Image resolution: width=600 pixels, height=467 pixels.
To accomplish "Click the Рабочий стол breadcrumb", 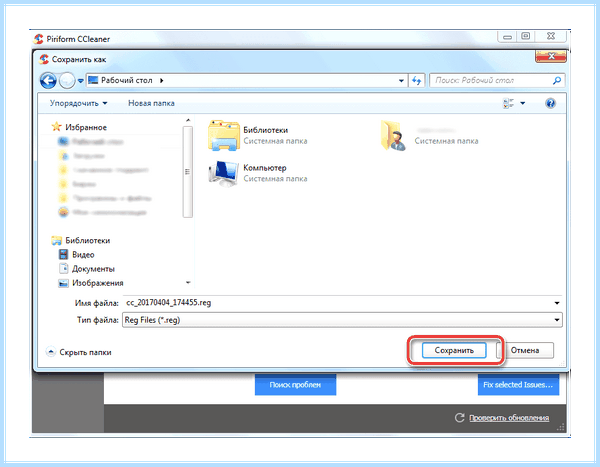I will coord(126,80).
